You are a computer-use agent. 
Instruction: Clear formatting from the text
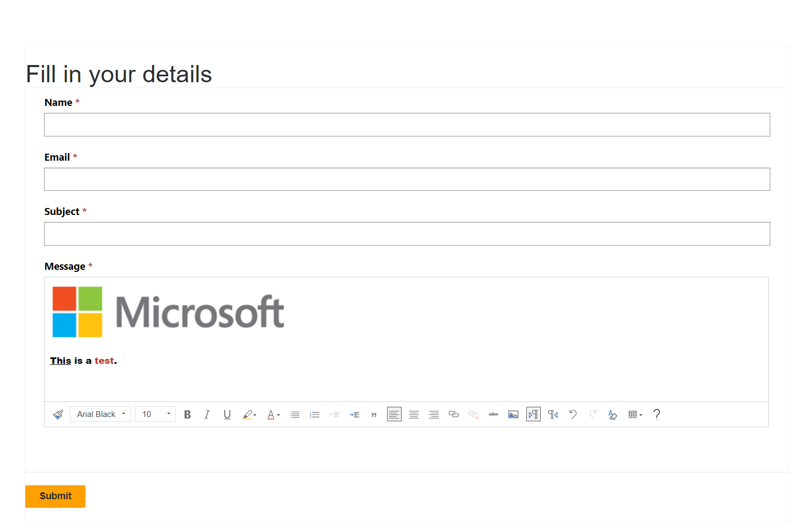[x=613, y=414]
